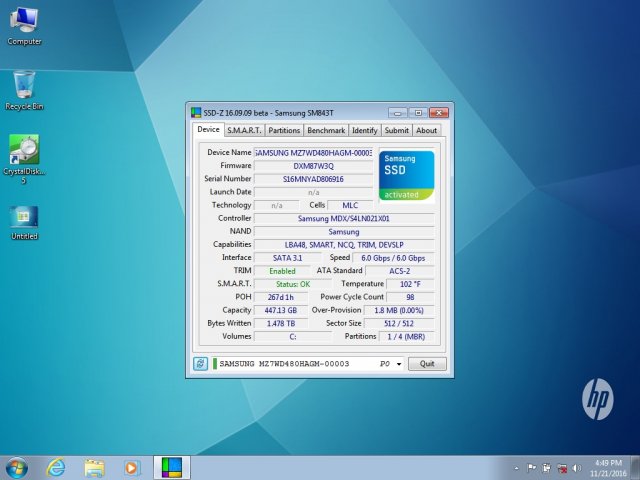Click the Samsung SSD logo image
The image size is (640, 480).
click(x=406, y=173)
